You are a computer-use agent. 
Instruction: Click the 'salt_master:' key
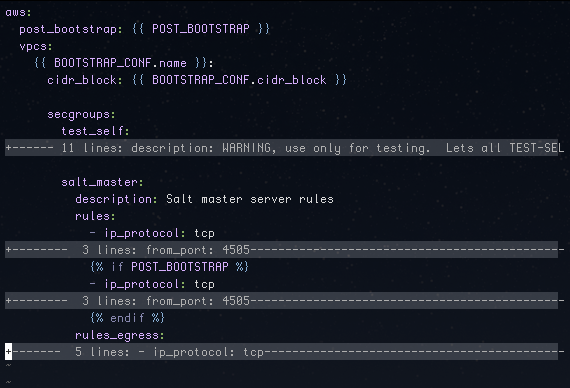(x=102, y=182)
